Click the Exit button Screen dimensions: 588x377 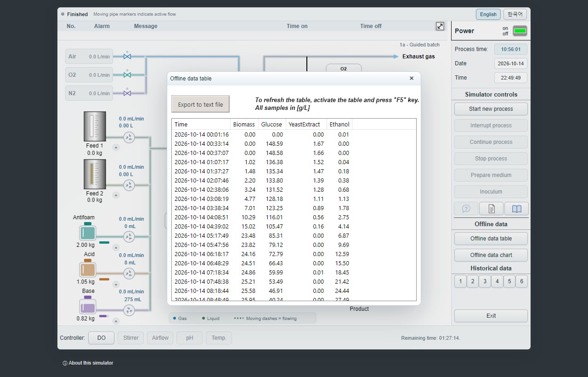click(x=491, y=316)
